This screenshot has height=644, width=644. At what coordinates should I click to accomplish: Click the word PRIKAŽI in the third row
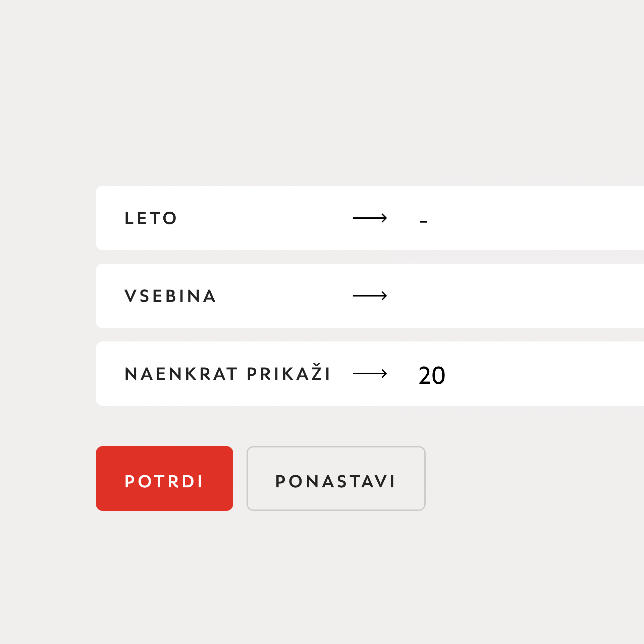[288, 373]
